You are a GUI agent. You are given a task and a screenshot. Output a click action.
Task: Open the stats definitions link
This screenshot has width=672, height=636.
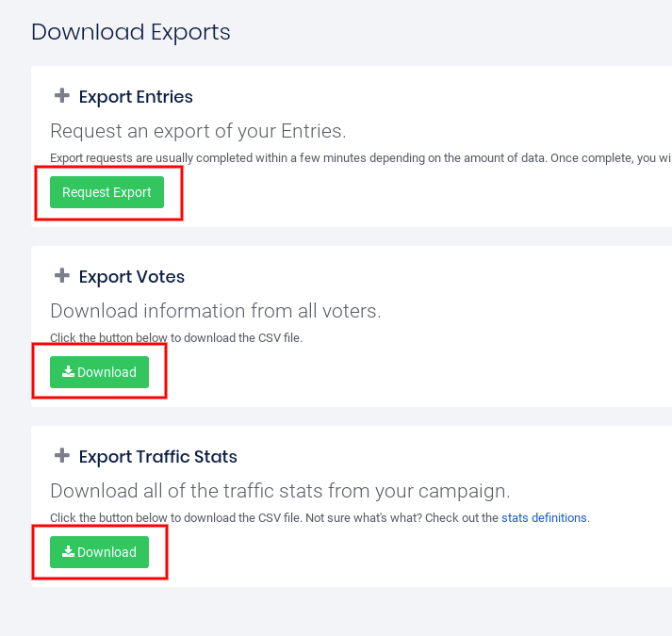point(544,517)
